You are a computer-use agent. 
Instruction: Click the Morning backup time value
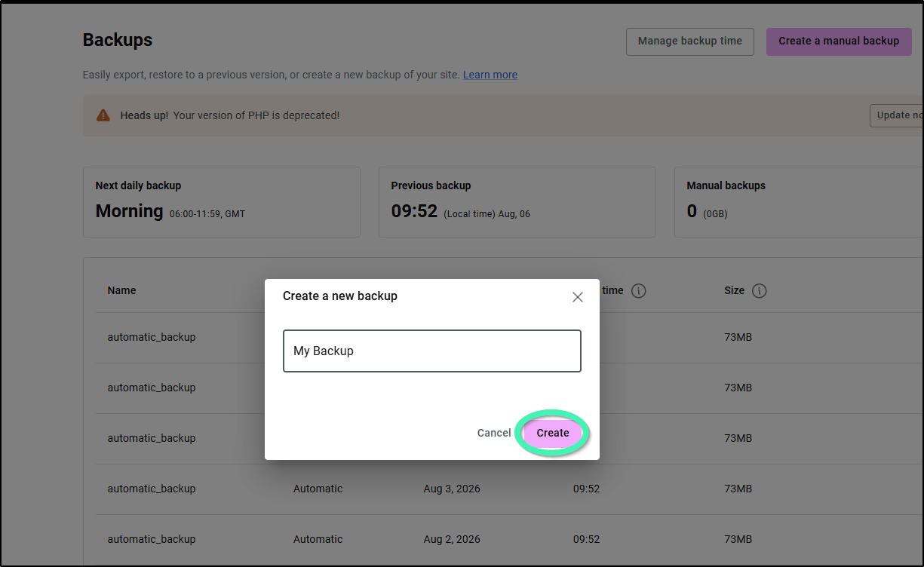(x=129, y=211)
